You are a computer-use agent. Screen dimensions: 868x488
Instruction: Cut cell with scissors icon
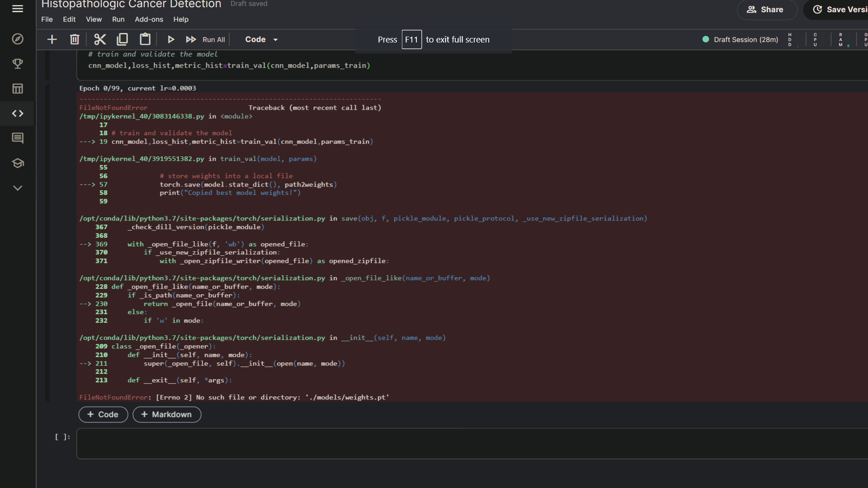(x=100, y=39)
